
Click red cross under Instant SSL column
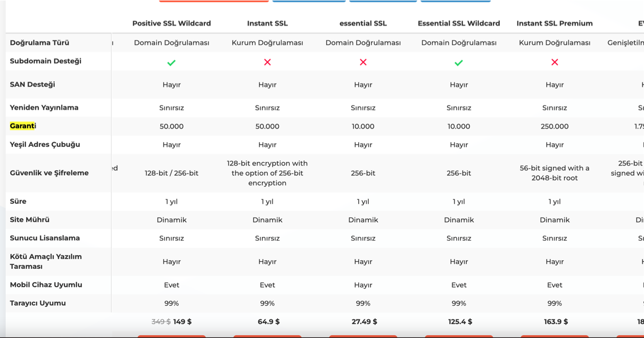(x=267, y=62)
